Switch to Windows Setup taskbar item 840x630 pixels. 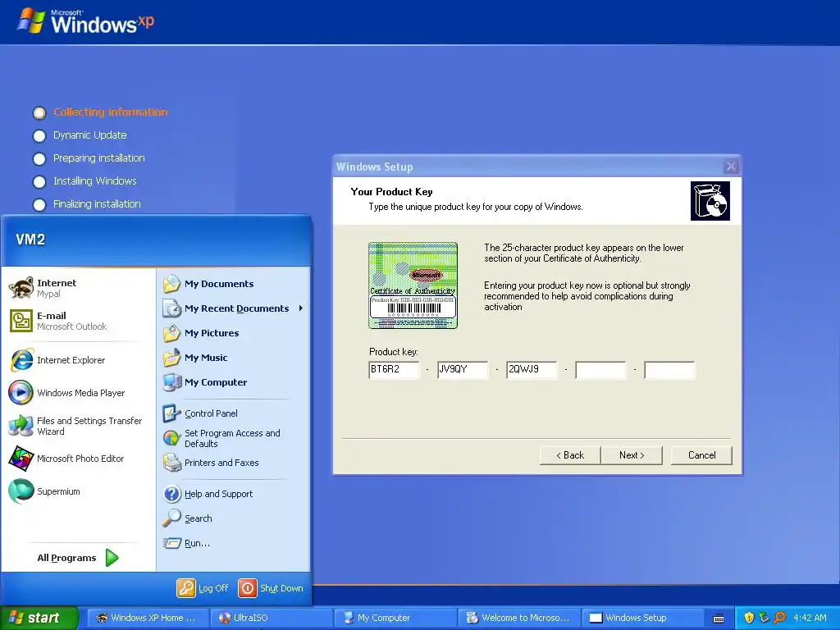point(642,618)
